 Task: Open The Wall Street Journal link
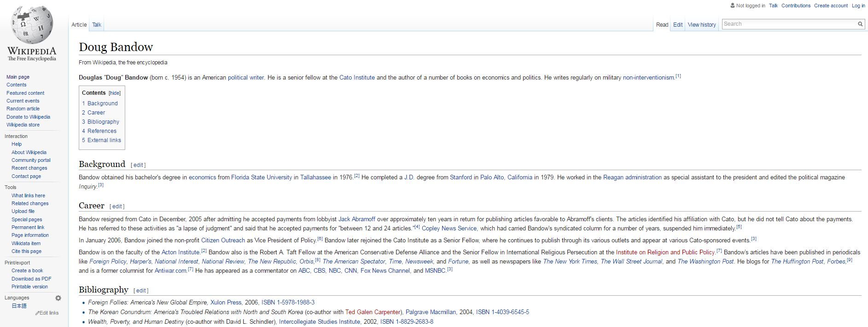coord(632,262)
